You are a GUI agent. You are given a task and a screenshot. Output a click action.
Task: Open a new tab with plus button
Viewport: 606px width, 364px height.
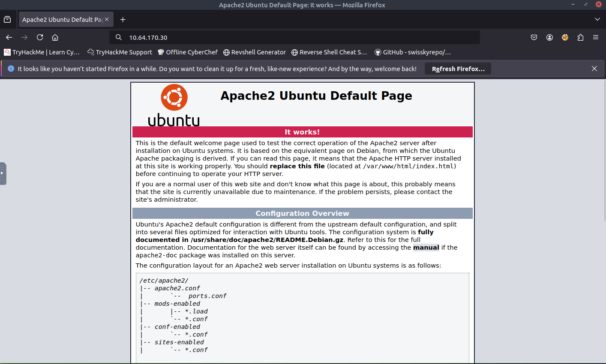click(123, 19)
